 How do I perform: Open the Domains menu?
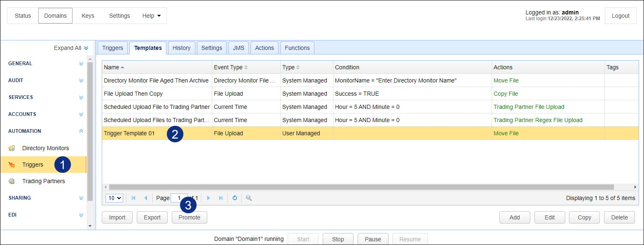click(56, 16)
